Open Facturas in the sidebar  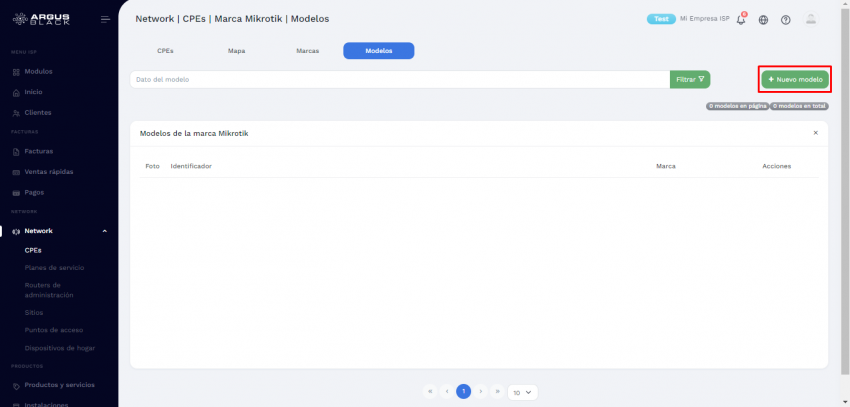click(38, 151)
